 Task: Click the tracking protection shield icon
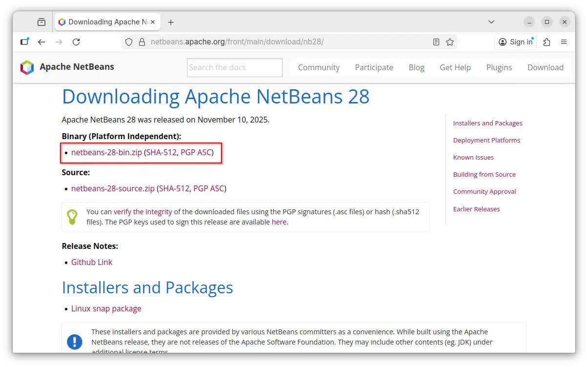pos(129,42)
